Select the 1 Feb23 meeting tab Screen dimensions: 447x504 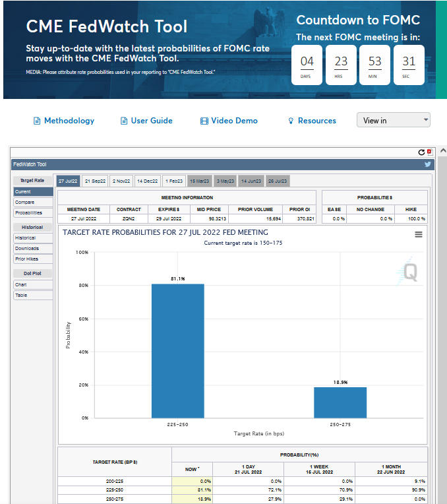click(174, 181)
